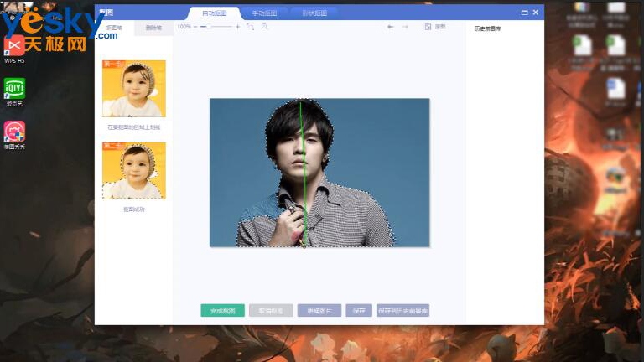Open the 形状抠图 tab
644x362 pixels.
tap(314, 13)
